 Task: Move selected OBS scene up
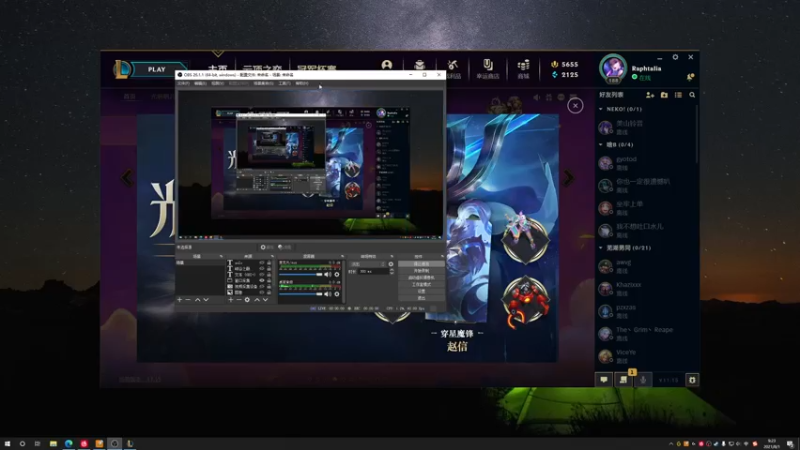(197, 300)
